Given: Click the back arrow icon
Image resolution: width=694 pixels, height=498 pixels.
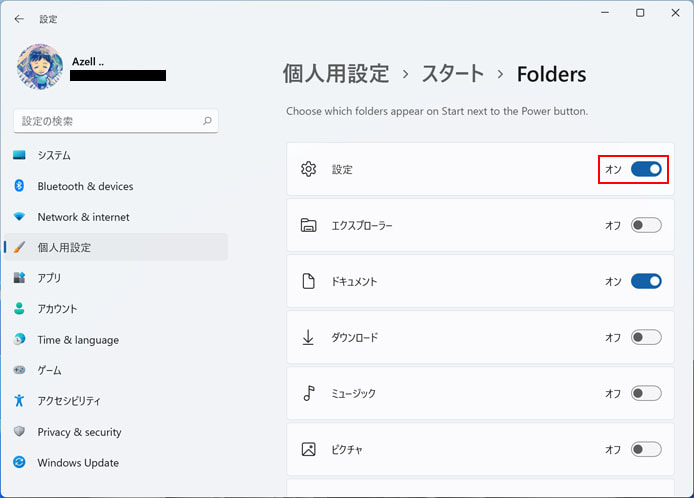Looking at the screenshot, I should coord(19,19).
